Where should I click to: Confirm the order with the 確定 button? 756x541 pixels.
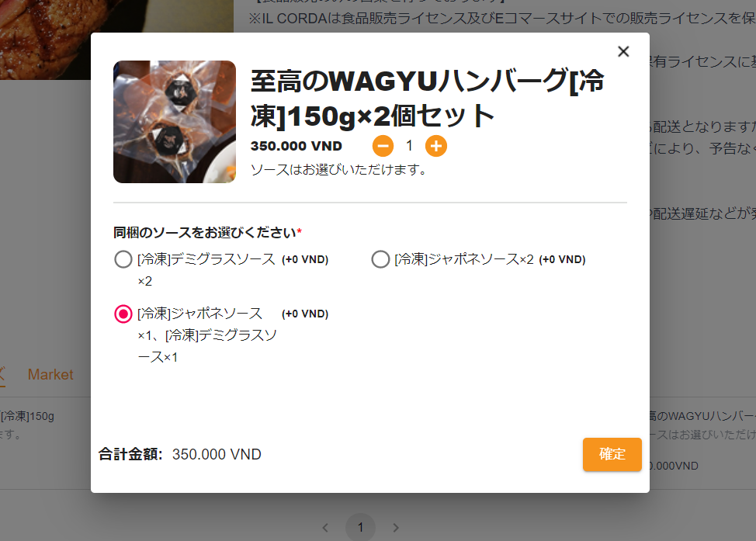point(612,454)
